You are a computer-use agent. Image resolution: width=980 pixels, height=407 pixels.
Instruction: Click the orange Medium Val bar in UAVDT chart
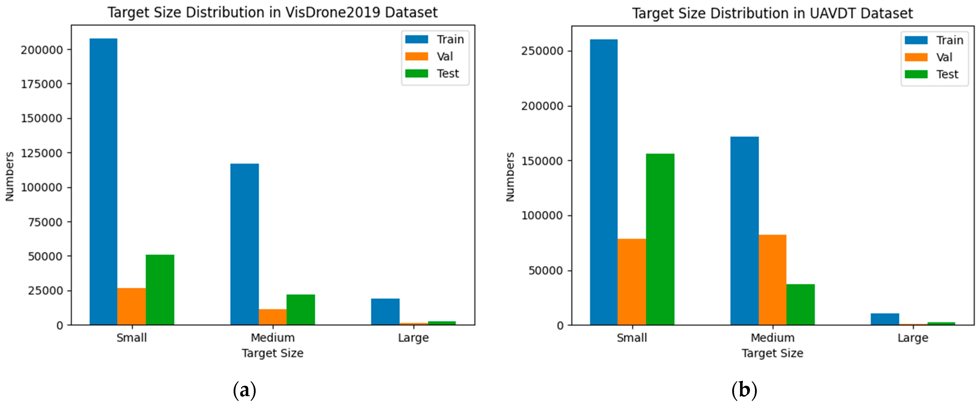[x=773, y=280]
